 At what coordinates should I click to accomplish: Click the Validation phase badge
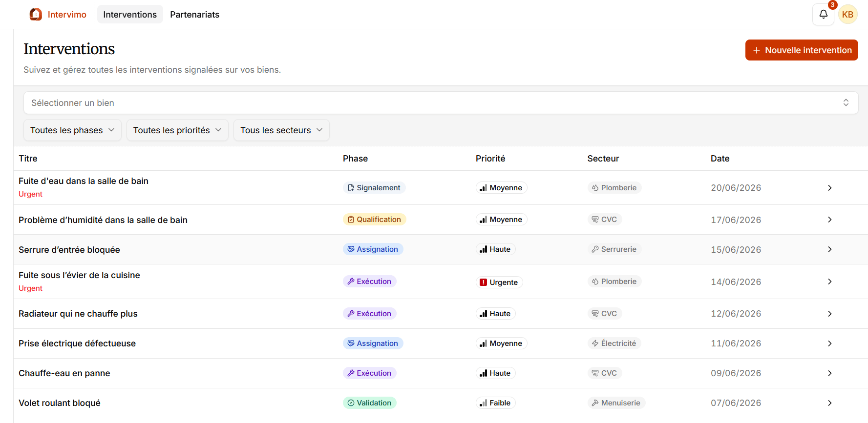coord(369,403)
